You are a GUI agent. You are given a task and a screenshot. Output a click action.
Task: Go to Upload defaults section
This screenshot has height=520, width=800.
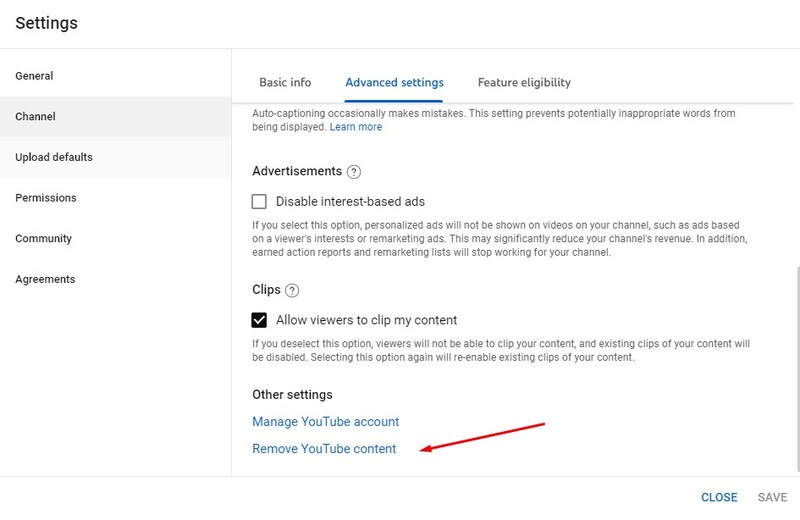click(x=54, y=157)
